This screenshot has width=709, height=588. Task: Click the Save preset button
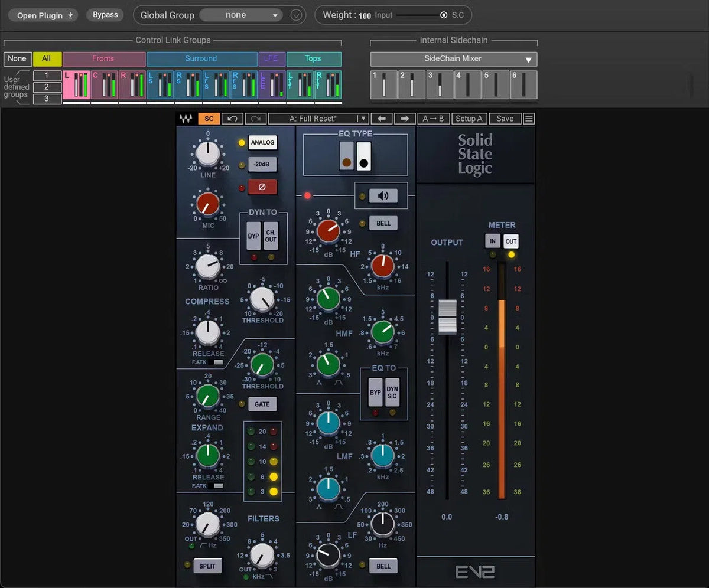pos(505,119)
